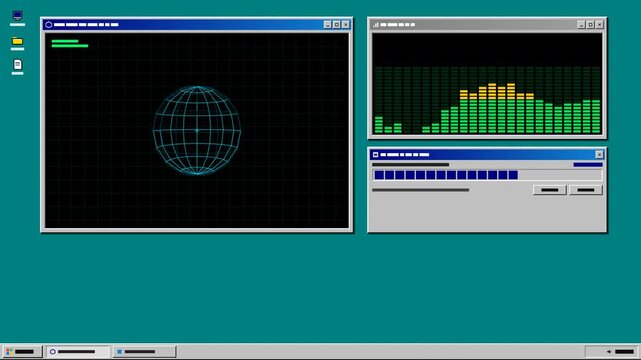Maximize the wireframe globe window
Viewport: 641px width, 360px height.
(336, 25)
